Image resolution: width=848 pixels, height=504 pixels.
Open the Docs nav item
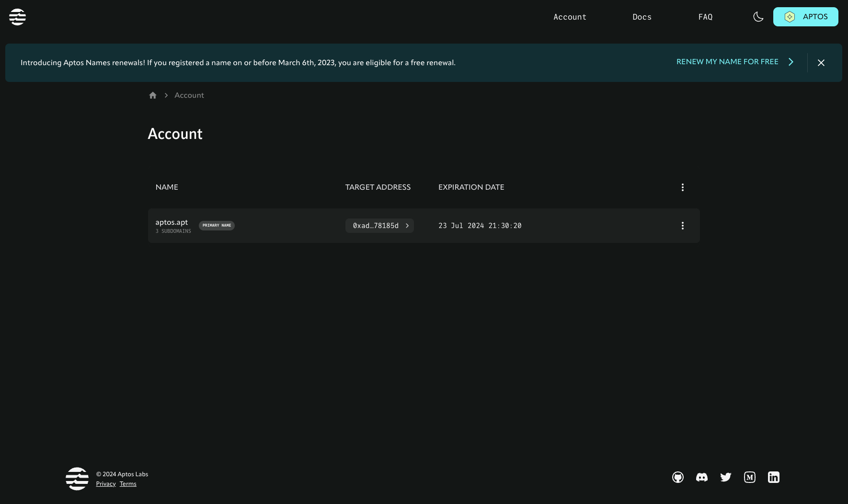tap(642, 17)
